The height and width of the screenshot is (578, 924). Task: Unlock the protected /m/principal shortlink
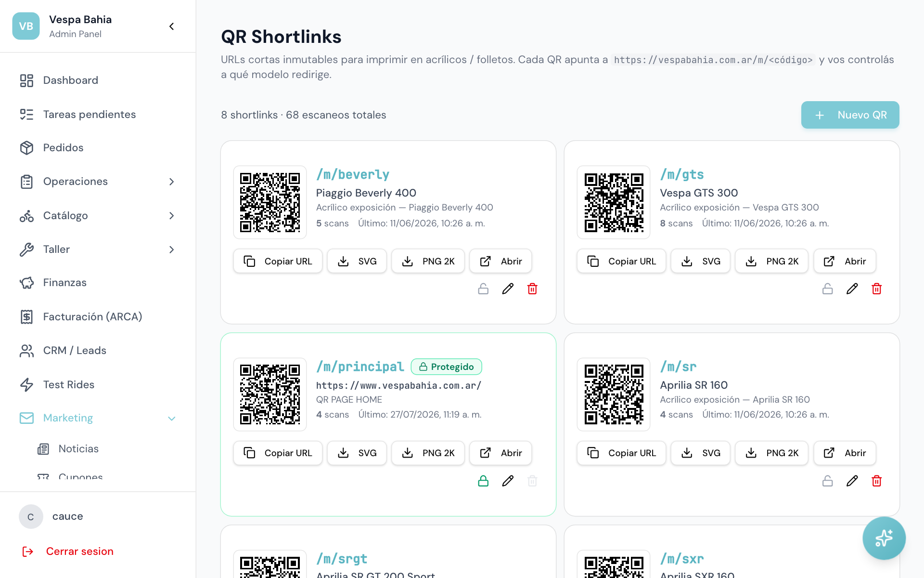[483, 481]
